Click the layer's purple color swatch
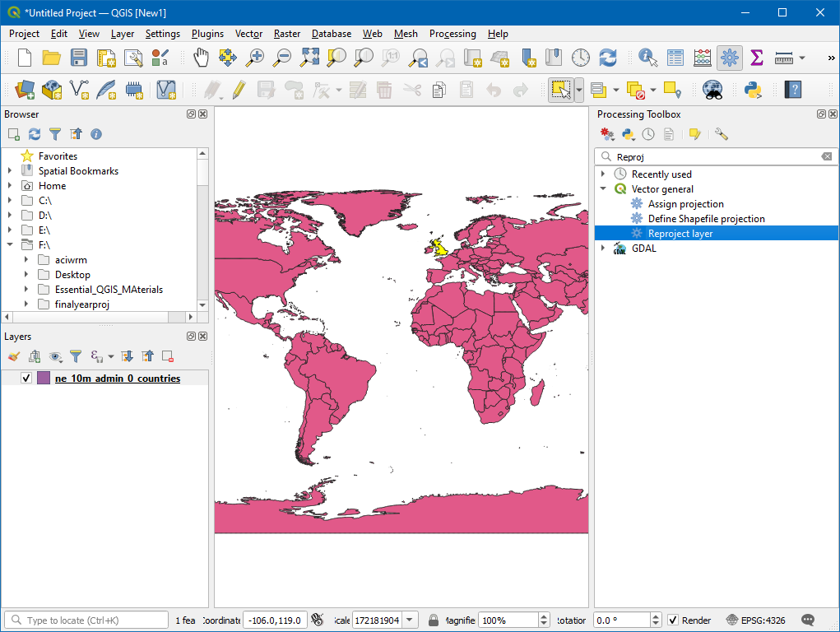This screenshot has width=840, height=632. pyautogui.click(x=44, y=379)
